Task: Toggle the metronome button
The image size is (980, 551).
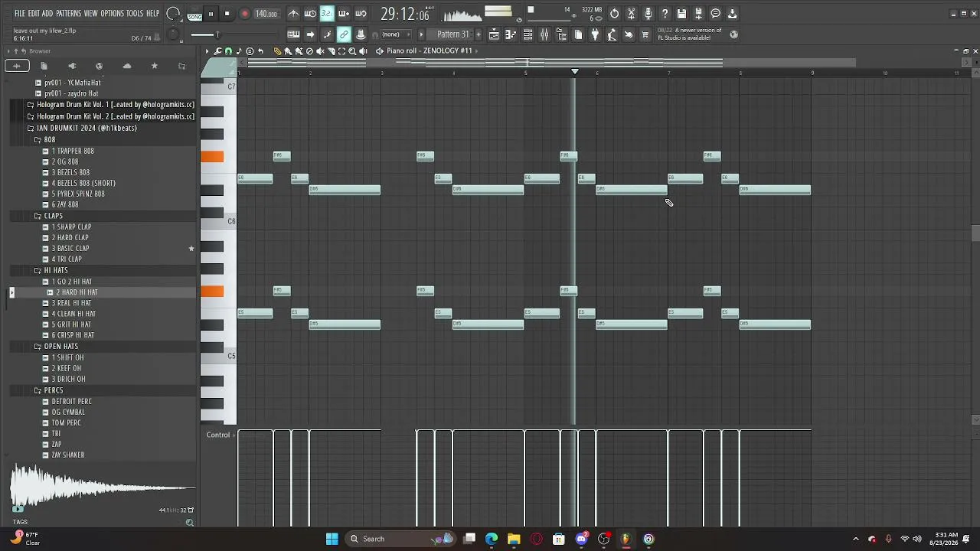Action: [x=294, y=14]
